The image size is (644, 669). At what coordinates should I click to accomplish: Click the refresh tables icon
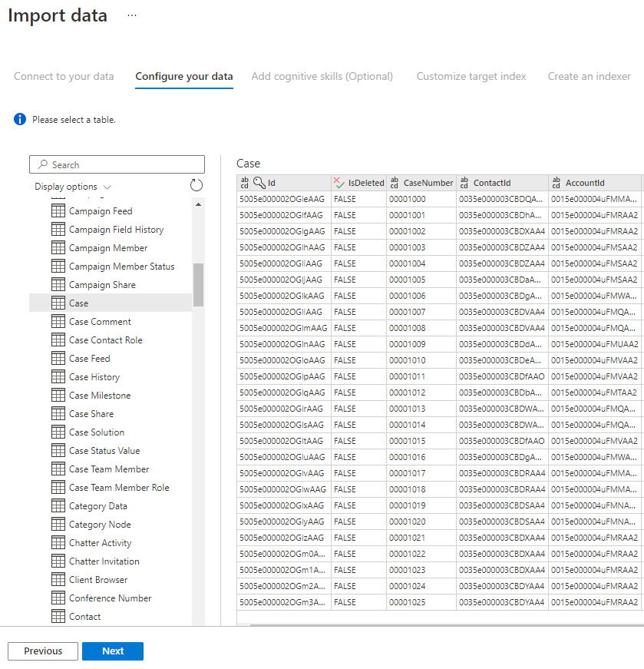197,186
